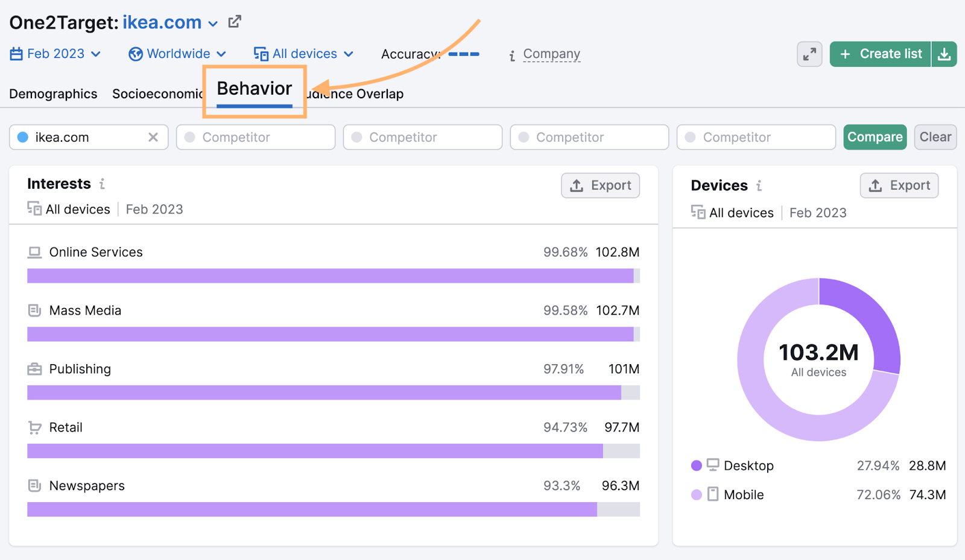Click the download icon next to Create list

[944, 54]
